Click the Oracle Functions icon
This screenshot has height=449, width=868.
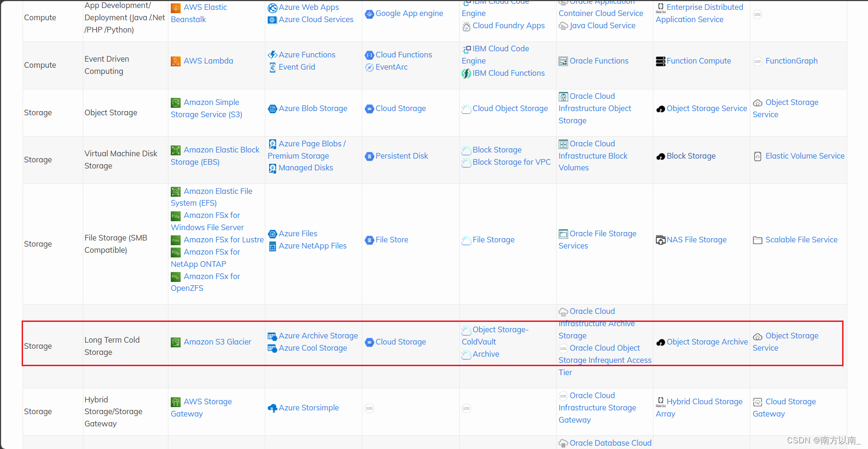point(563,61)
